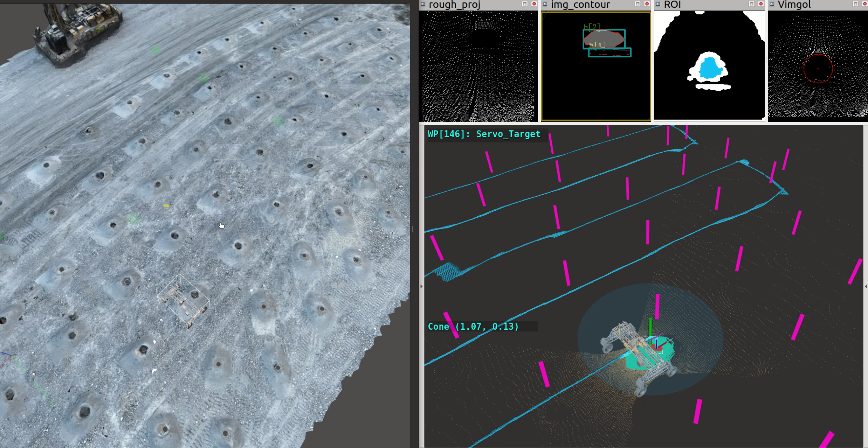Float the ROI panel window

pos(751,4)
